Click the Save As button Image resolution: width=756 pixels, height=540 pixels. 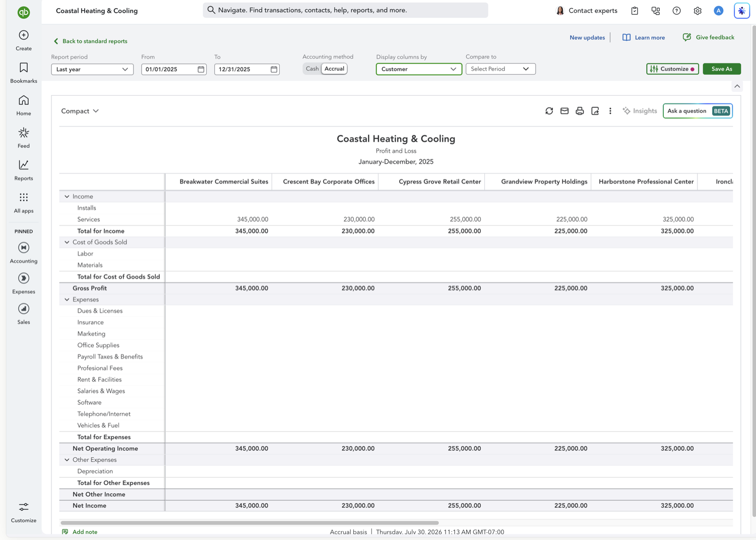click(722, 69)
